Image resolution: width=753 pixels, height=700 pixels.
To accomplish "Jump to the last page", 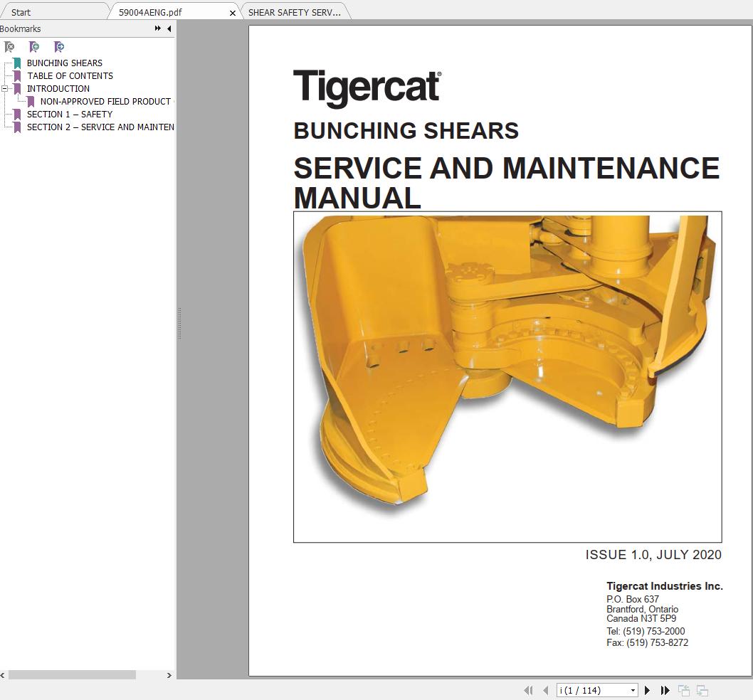I will (x=665, y=690).
